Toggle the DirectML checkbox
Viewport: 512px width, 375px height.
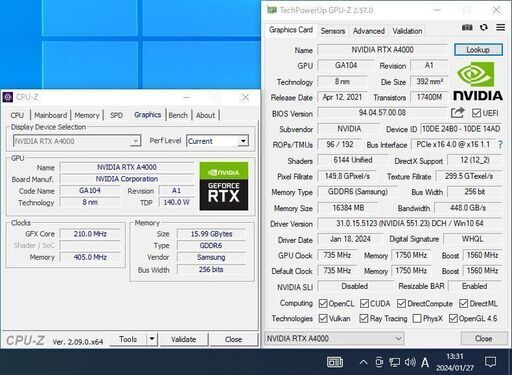[x=463, y=303]
